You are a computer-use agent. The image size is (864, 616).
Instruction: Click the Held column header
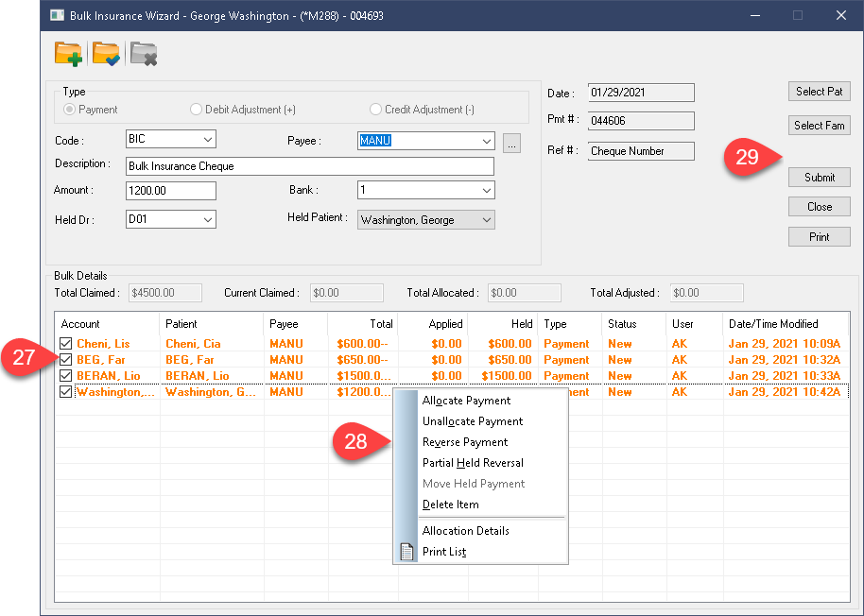[503, 324]
